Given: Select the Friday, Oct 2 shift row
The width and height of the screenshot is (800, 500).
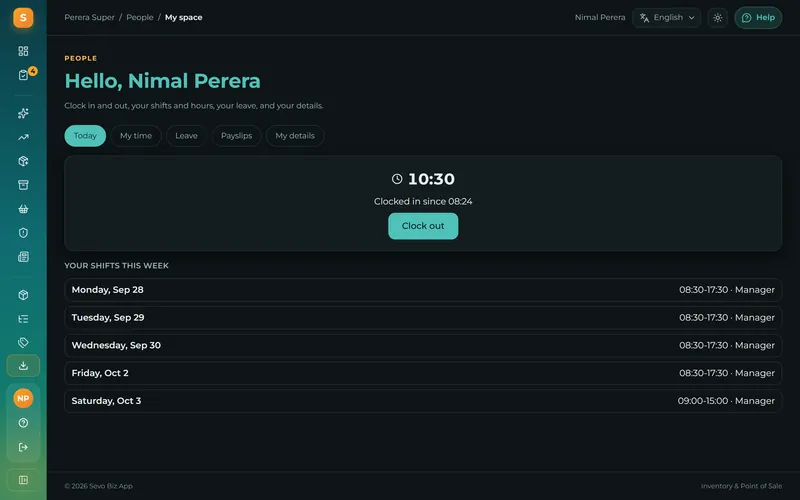Looking at the screenshot, I should (x=423, y=373).
